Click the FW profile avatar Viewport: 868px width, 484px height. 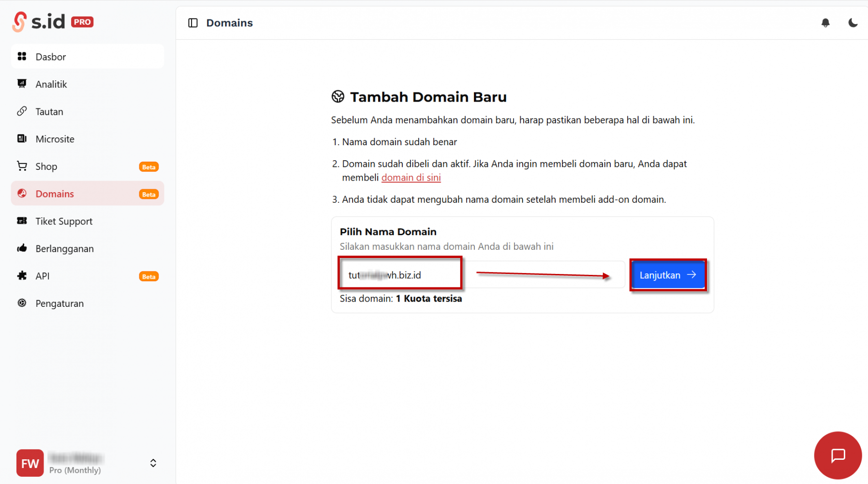[x=30, y=463]
